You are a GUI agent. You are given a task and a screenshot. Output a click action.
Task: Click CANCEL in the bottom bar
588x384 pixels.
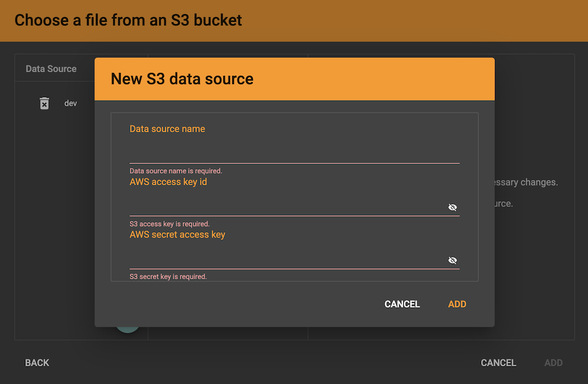pos(498,363)
